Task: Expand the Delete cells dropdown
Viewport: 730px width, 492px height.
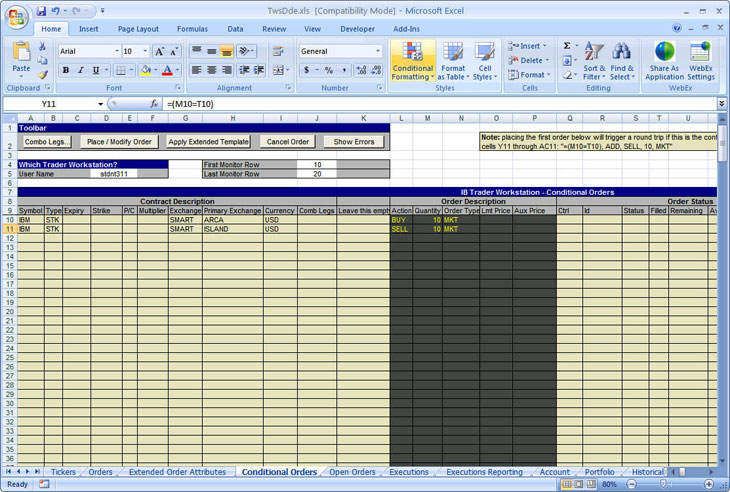Action: [547, 60]
